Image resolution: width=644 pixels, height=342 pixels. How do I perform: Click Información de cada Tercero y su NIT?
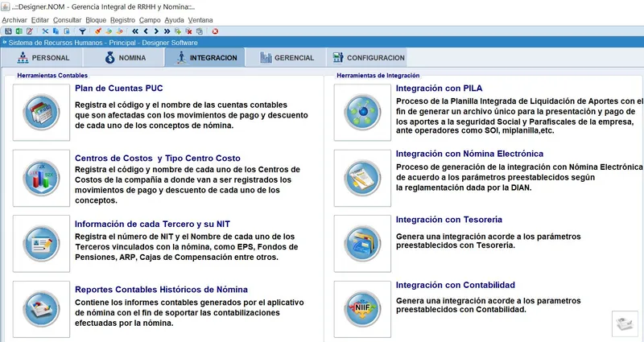[152, 225]
